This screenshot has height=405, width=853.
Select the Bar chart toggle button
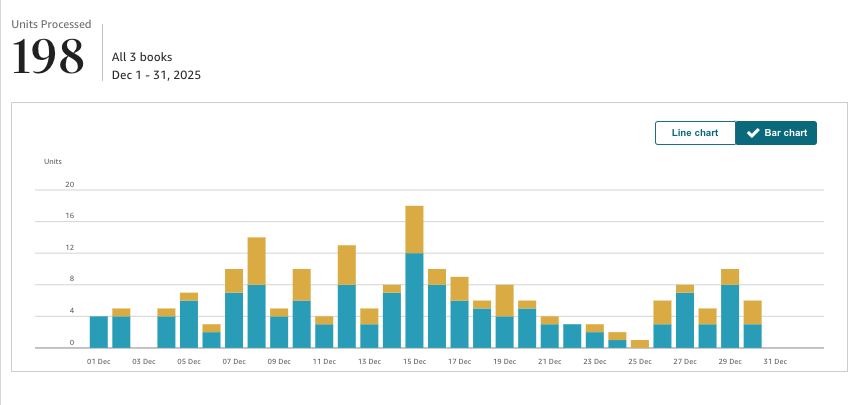click(776, 133)
